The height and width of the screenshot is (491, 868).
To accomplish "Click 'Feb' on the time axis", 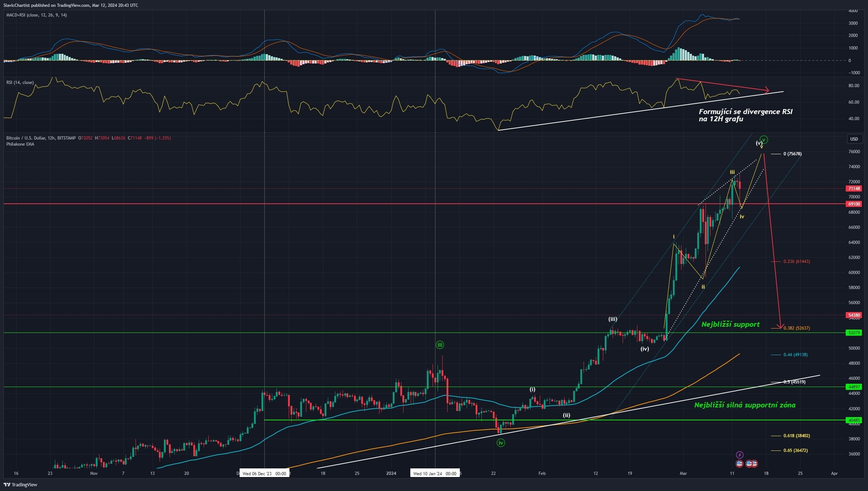I will click(542, 473).
